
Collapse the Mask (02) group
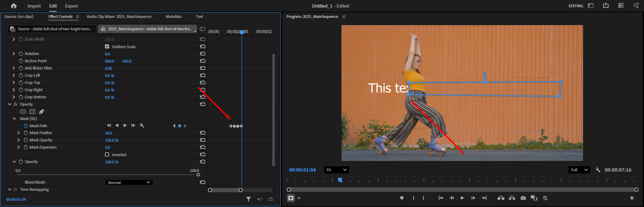[x=14, y=119]
